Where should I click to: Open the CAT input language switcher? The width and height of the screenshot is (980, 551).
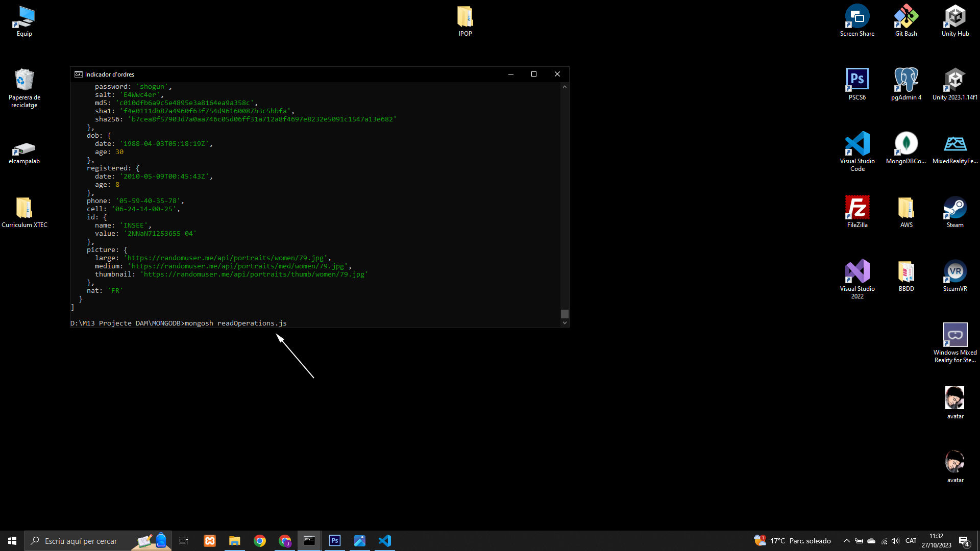pyautogui.click(x=911, y=541)
